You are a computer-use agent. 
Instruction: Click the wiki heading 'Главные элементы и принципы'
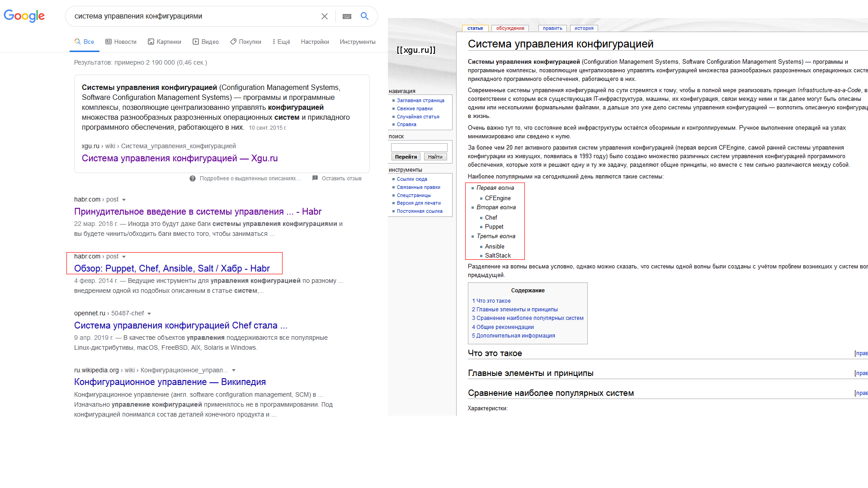pos(530,373)
